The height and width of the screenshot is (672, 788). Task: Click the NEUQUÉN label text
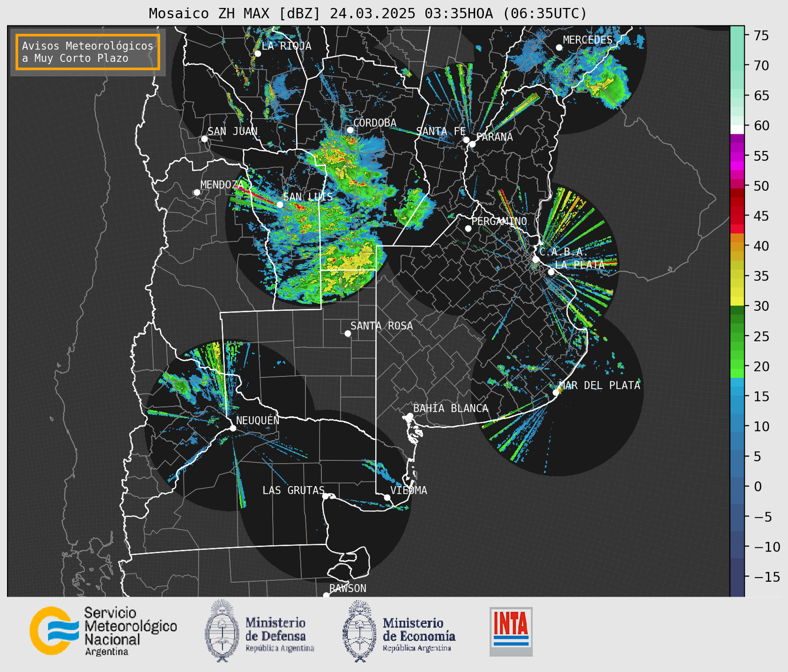tap(258, 420)
